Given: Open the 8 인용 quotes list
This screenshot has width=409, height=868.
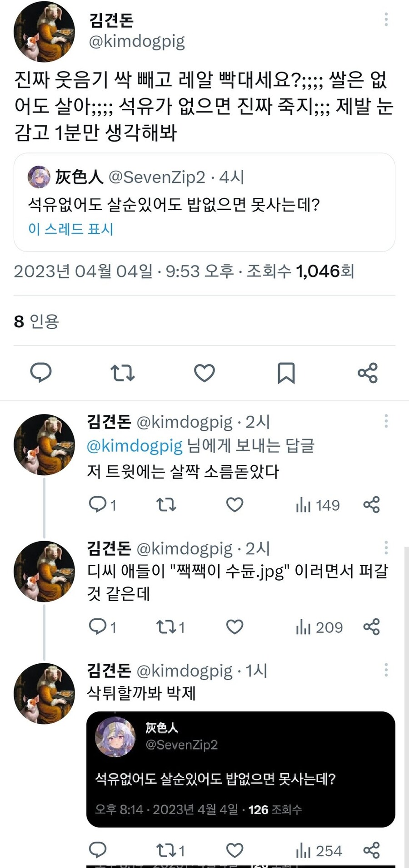Looking at the screenshot, I should (36, 321).
